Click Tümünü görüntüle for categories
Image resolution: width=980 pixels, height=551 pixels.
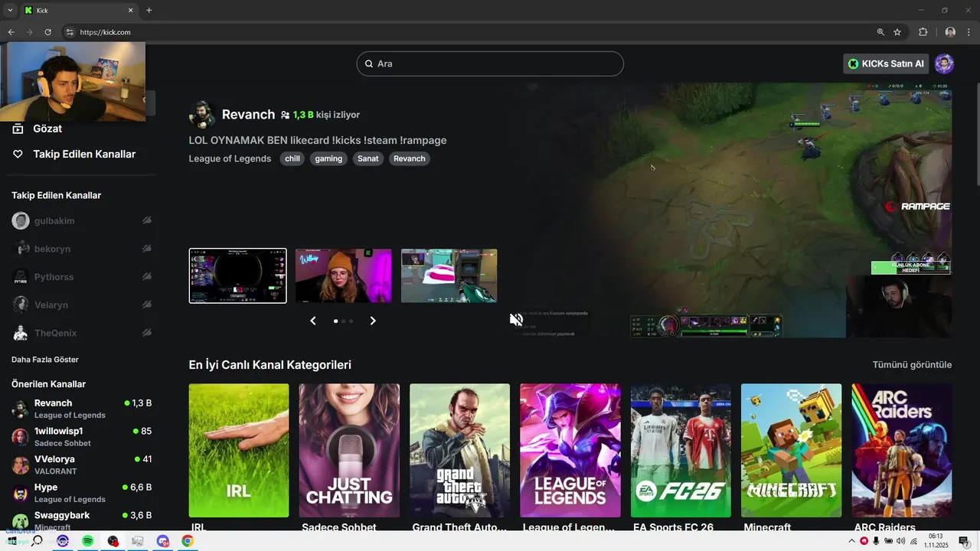tap(912, 365)
